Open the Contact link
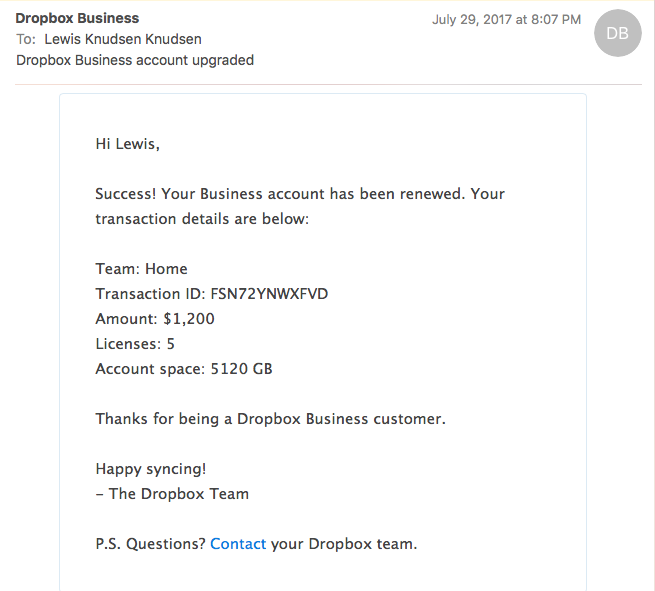 (238, 544)
